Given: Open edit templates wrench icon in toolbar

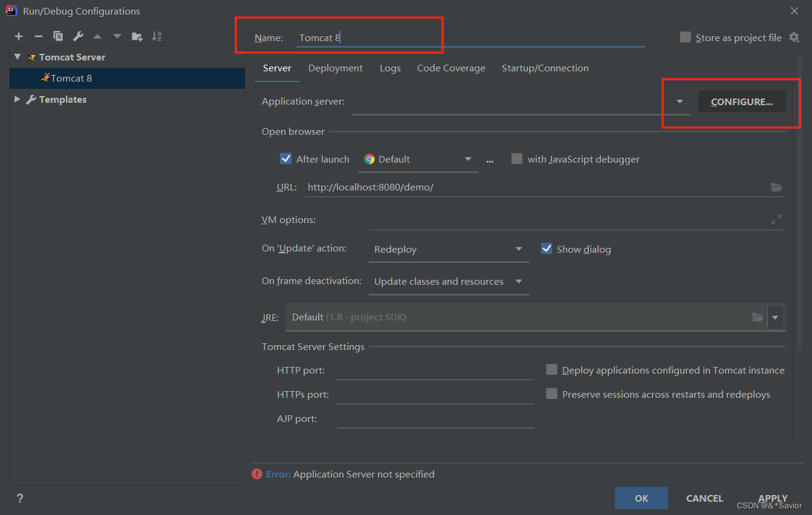Looking at the screenshot, I should point(78,36).
